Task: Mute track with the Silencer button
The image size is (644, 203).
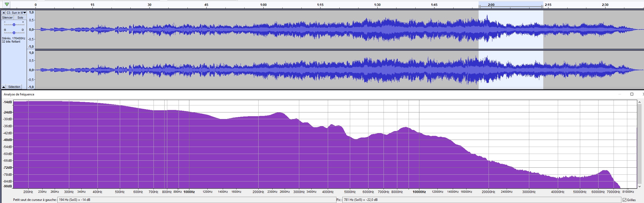Action: tap(7, 18)
